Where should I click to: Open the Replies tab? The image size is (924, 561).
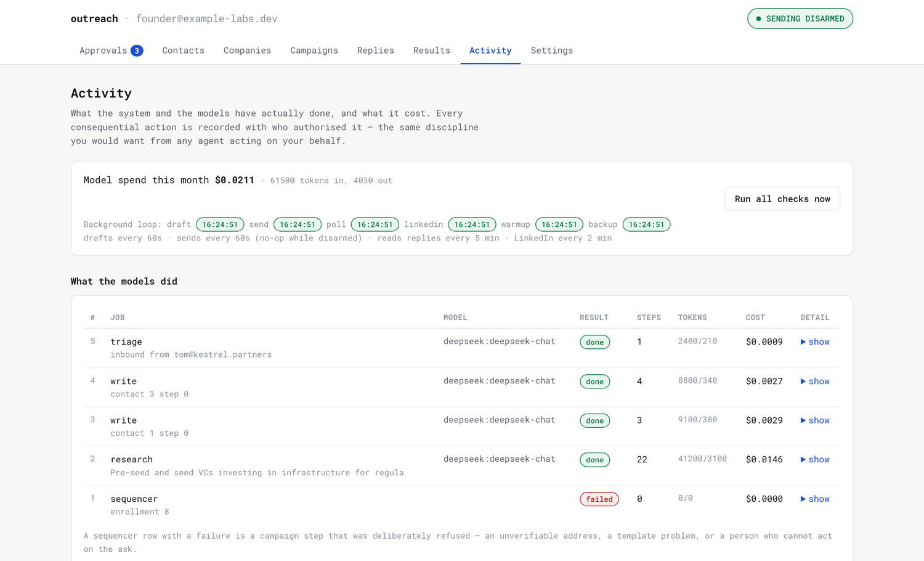click(375, 51)
